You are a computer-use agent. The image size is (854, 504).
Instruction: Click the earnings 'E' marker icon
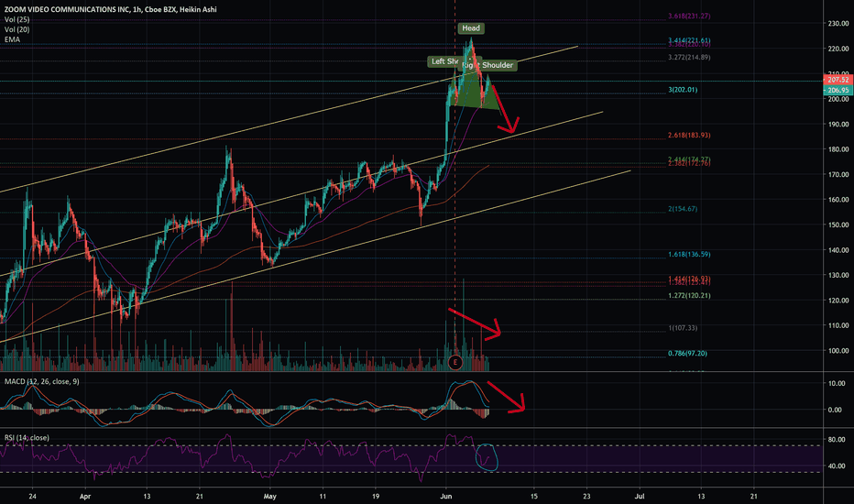(454, 362)
